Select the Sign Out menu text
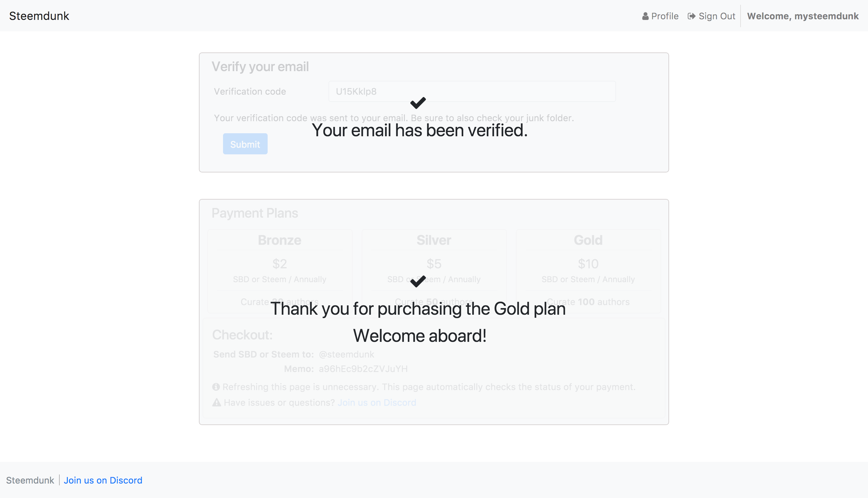The image size is (868, 498). click(x=717, y=16)
